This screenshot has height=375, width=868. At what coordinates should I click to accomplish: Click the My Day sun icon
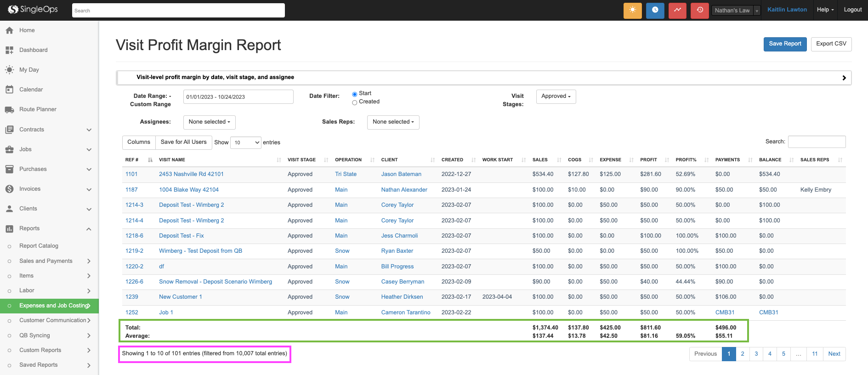click(x=9, y=70)
